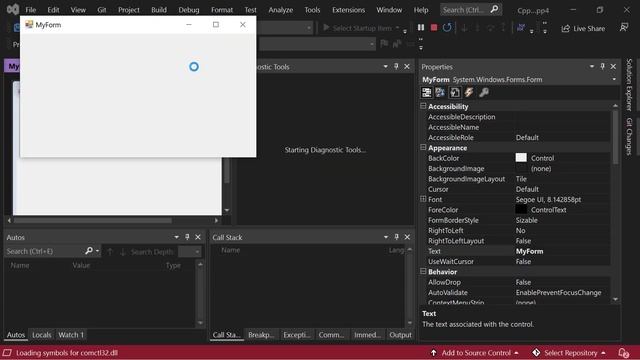This screenshot has height=360, width=640.
Task: Collapse the Behavior property category
Action: [423, 271]
